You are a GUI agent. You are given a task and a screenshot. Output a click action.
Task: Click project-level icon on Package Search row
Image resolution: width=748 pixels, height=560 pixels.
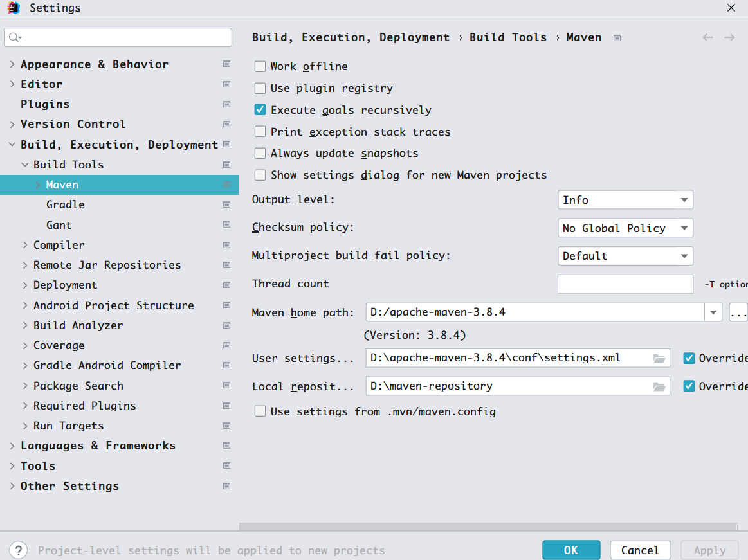click(x=226, y=385)
